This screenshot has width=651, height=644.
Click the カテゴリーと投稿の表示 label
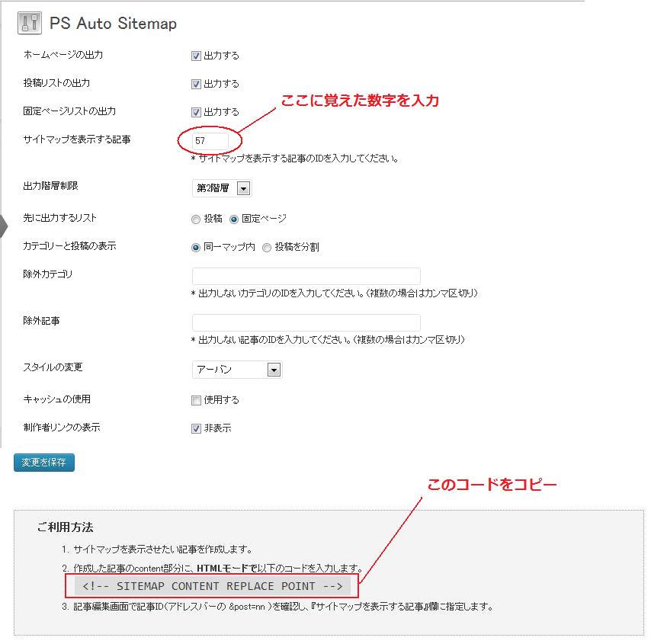pos(70,246)
